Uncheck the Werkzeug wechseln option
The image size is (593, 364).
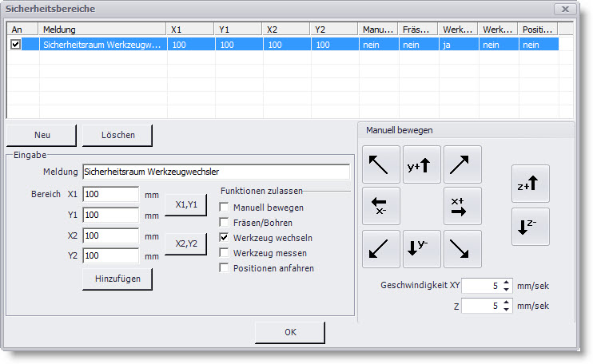click(x=225, y=238)
